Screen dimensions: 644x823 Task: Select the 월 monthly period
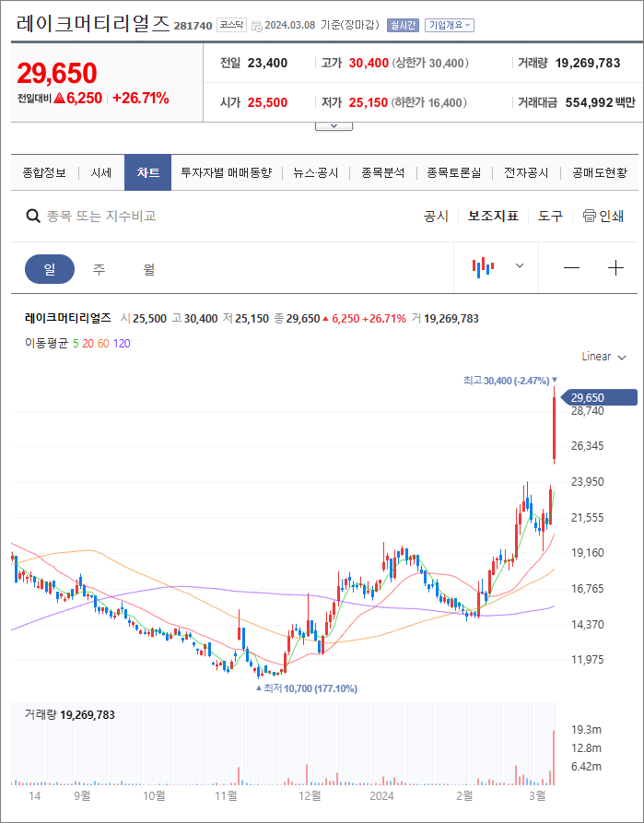coord(149,269)
